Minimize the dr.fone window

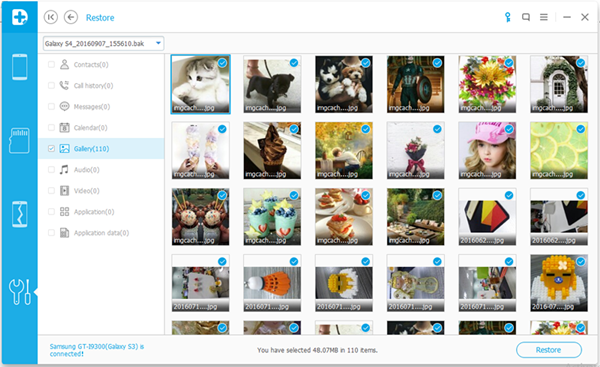567,17
